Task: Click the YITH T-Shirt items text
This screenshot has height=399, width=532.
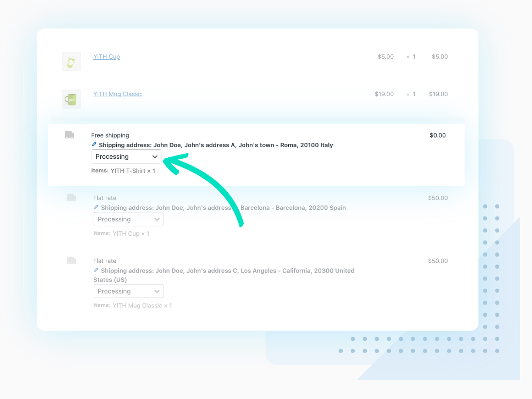Action: [x=123, y=170]
